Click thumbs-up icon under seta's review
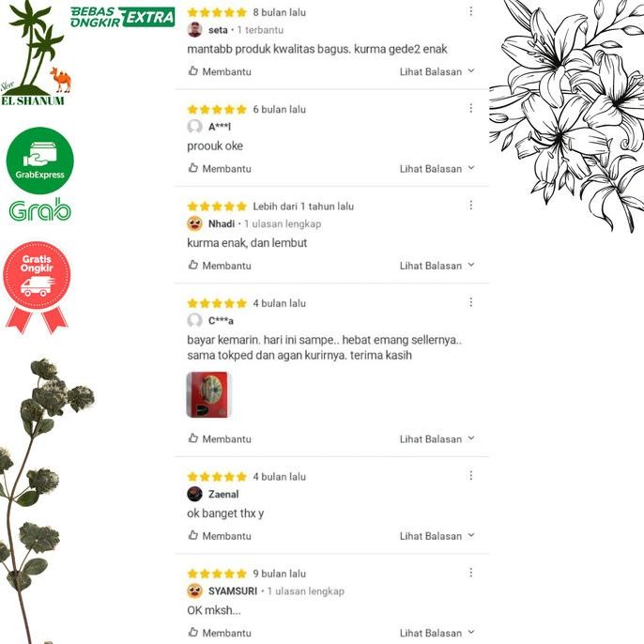 pos(193,70)
